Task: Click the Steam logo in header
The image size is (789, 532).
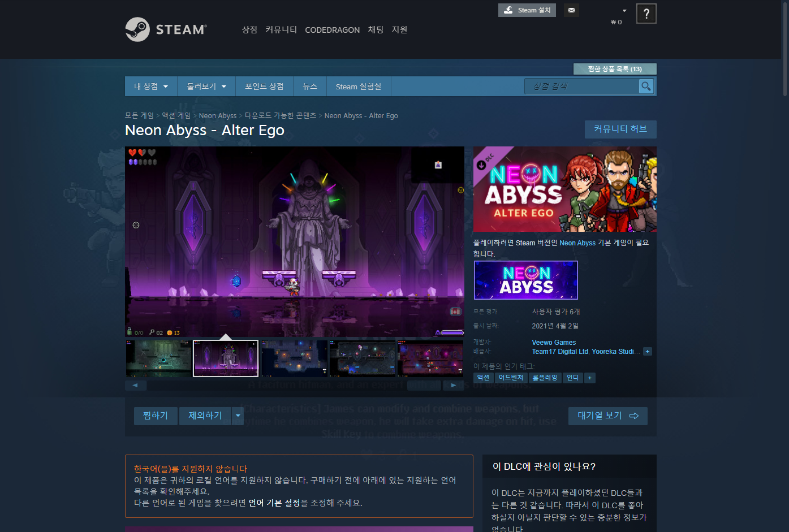Action: click(166, 29)
